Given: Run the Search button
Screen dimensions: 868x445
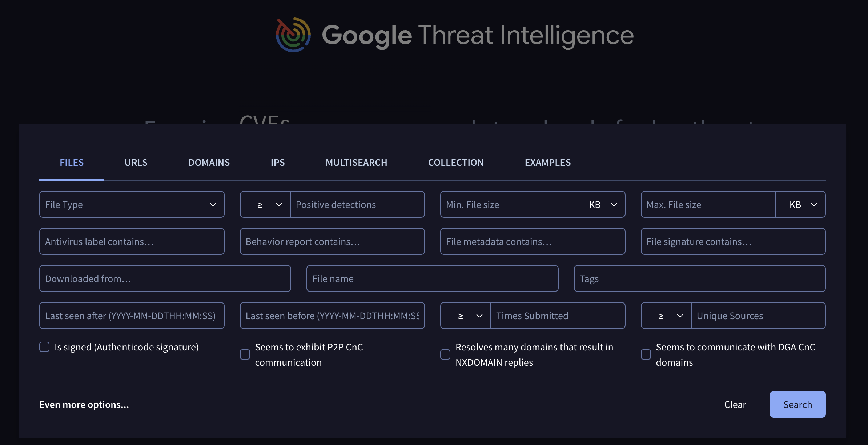Looking at the screenshot, I should tap(797, 404).
